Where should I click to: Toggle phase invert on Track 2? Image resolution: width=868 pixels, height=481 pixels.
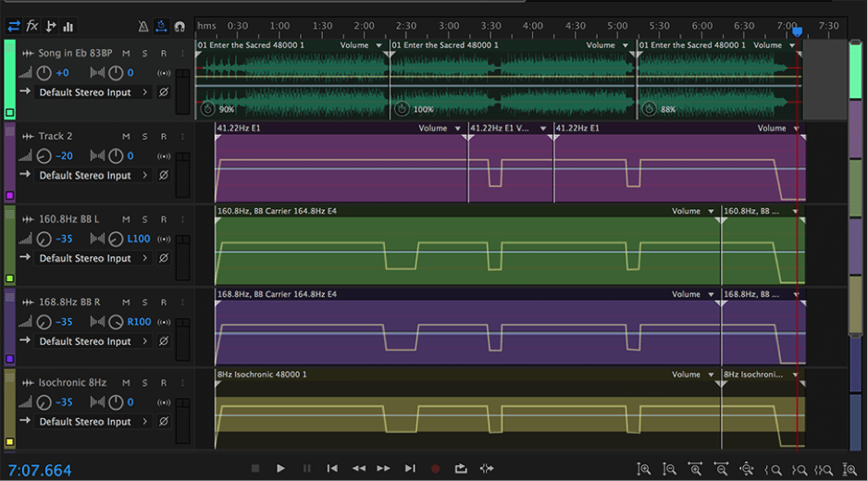164,176
